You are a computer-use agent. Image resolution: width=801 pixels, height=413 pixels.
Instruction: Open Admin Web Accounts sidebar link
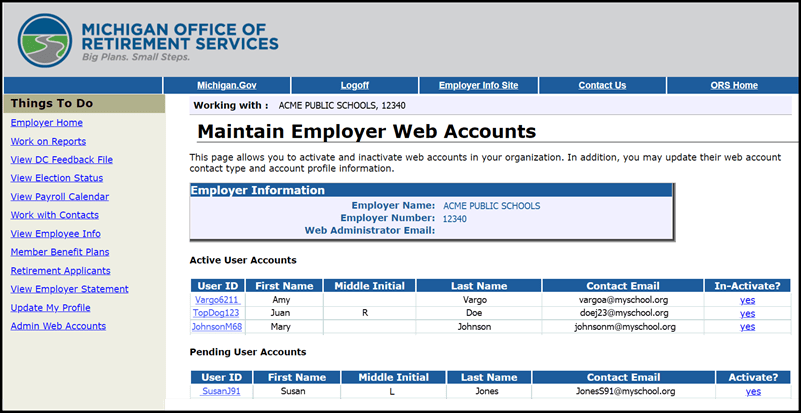(x=58, y=326)
